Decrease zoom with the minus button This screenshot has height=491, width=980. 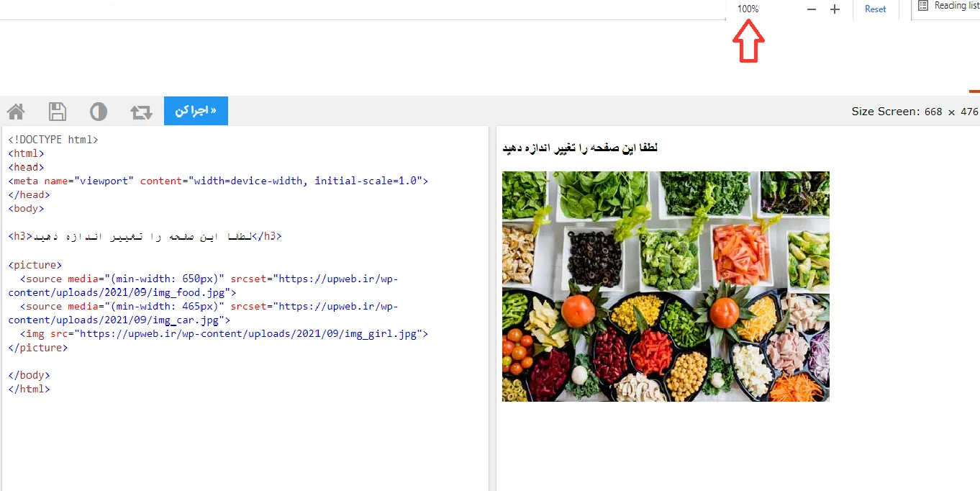[812, 9]
